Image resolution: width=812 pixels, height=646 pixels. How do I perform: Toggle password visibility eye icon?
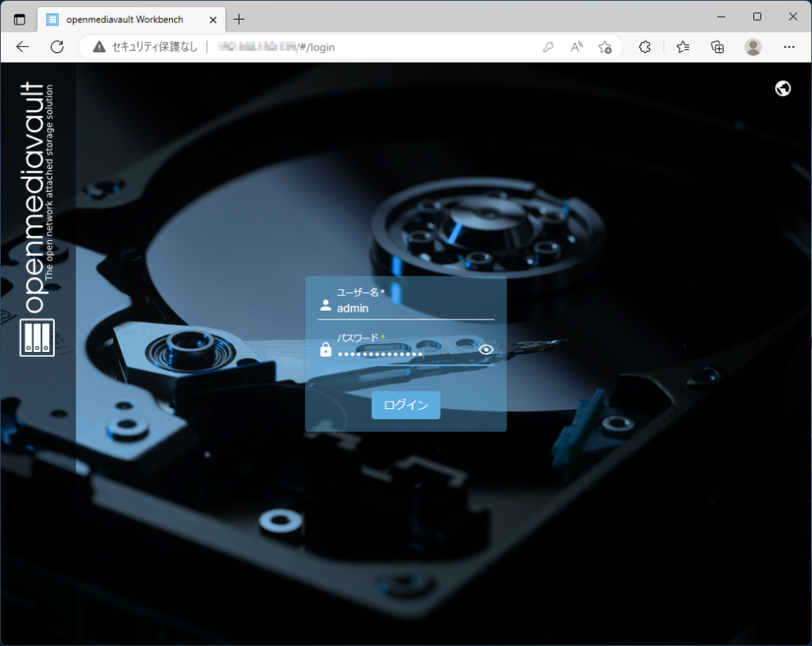486,350
